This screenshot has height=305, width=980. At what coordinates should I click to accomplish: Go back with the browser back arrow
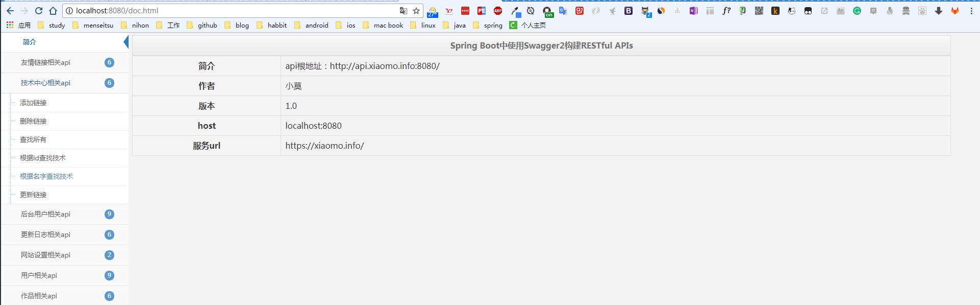pyautogui.click(x=10, y=11)
